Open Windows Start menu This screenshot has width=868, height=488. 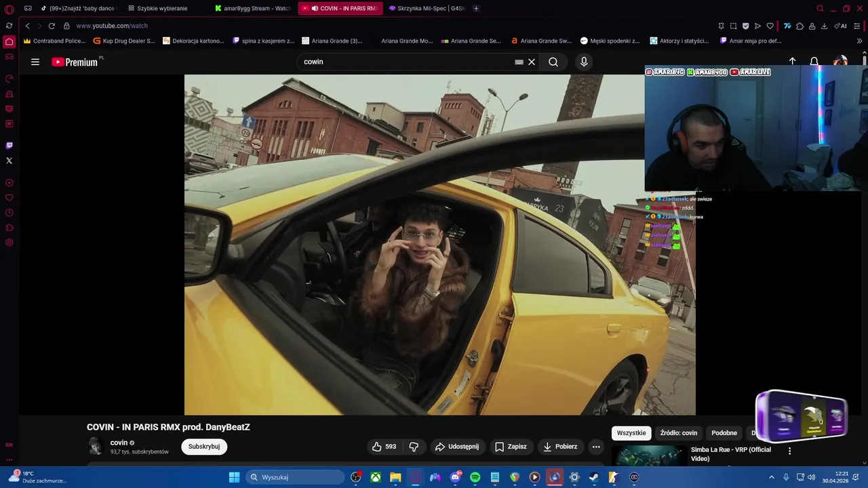234,477
